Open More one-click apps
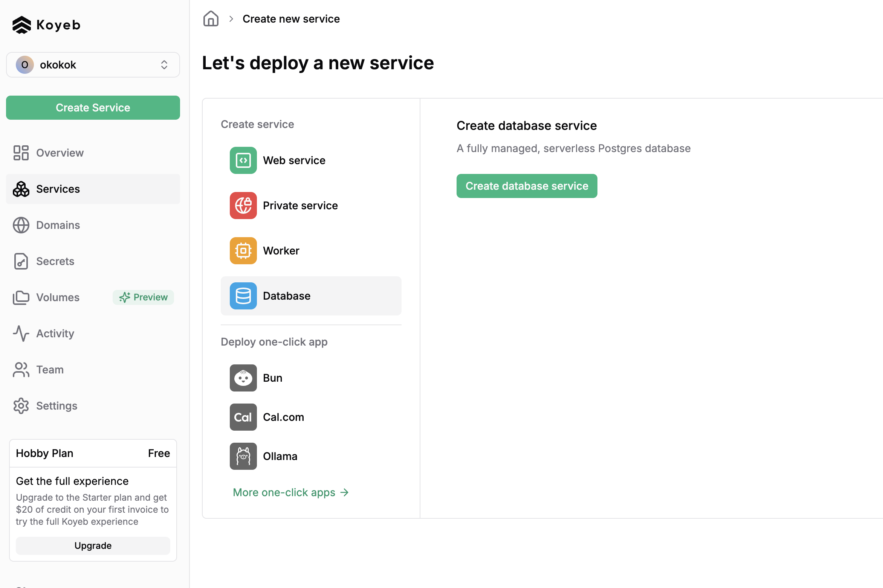 pos(290,492)
